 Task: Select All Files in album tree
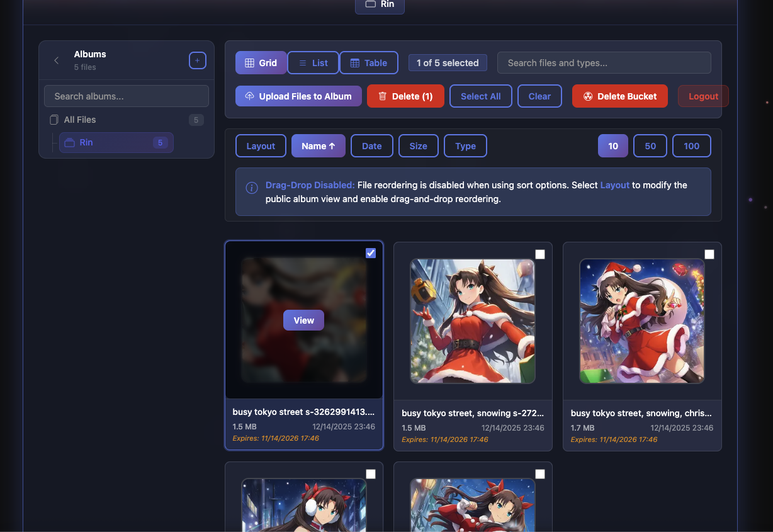pos(127,120)
